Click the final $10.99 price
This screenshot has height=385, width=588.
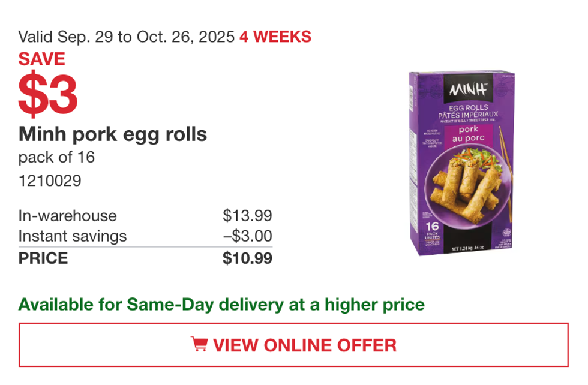[x=247, y=258]
